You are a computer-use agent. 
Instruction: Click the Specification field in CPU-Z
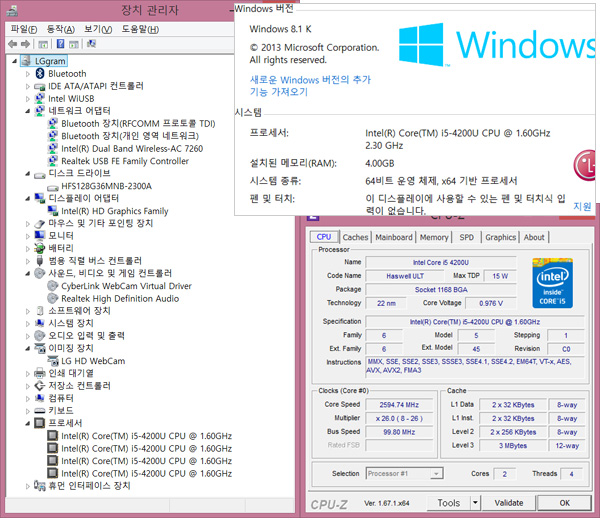[x=475, y=322]
